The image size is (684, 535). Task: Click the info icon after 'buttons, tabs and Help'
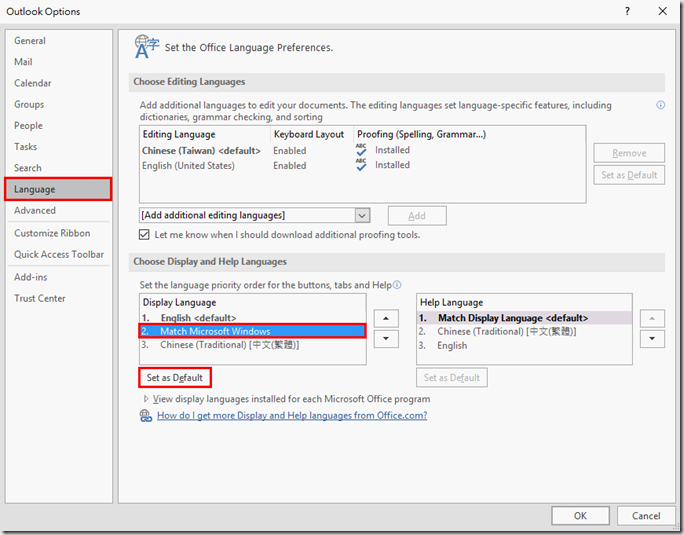[397, 285]
